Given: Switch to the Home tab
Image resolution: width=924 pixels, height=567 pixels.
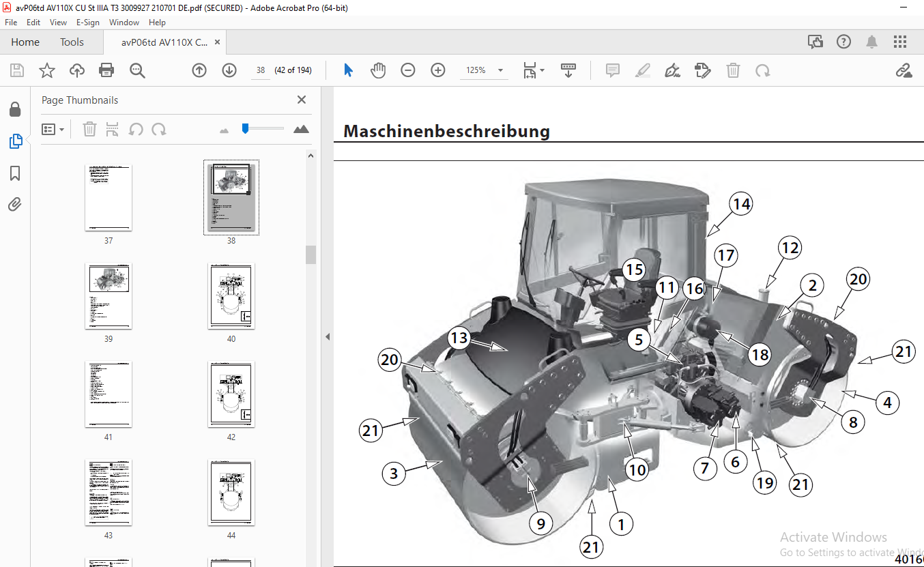Looking at the screenshot, I should pos(25,42).
